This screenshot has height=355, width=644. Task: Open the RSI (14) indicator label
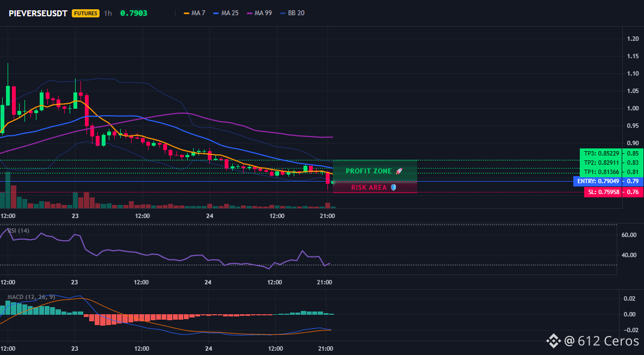tap(19, 231)
